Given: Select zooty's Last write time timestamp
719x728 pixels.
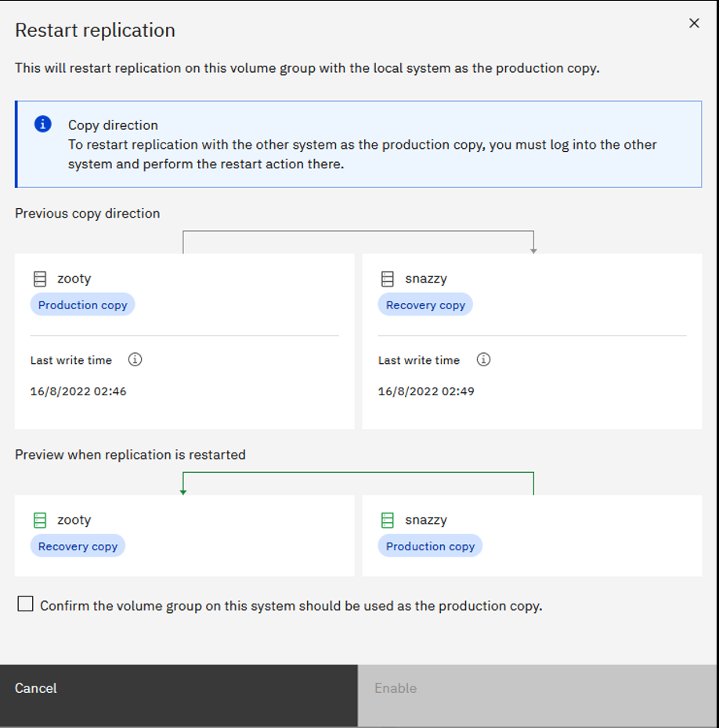Looking at the screenshot, I should coord(78,391).
